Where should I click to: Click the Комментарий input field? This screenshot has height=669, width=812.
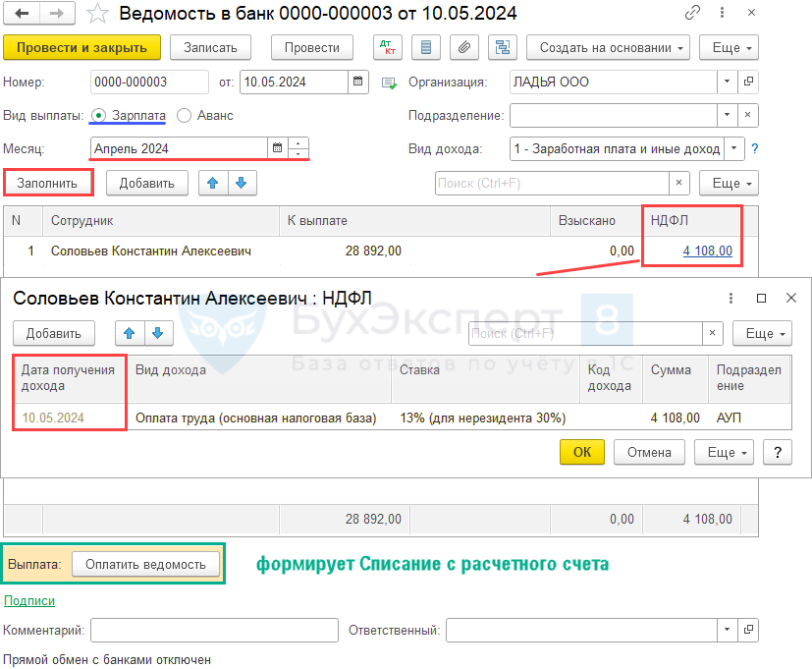click(214, 630)
